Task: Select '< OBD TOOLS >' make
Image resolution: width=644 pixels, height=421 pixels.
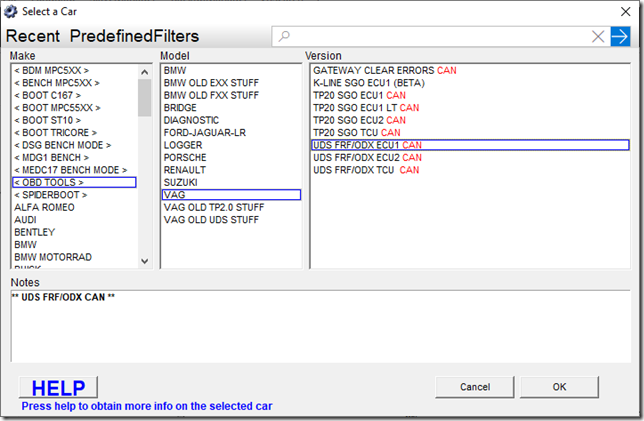Action: pos(74,182)
